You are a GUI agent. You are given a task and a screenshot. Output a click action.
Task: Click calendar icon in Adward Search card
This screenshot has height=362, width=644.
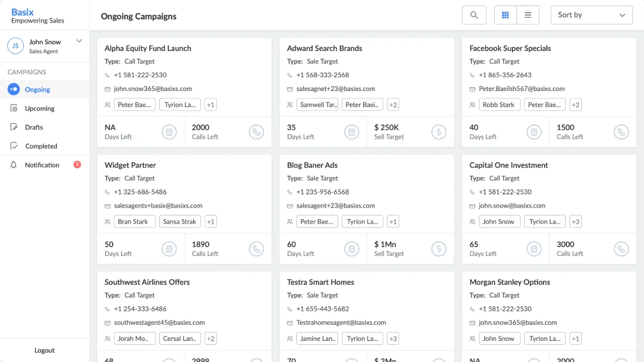point(351,132)
